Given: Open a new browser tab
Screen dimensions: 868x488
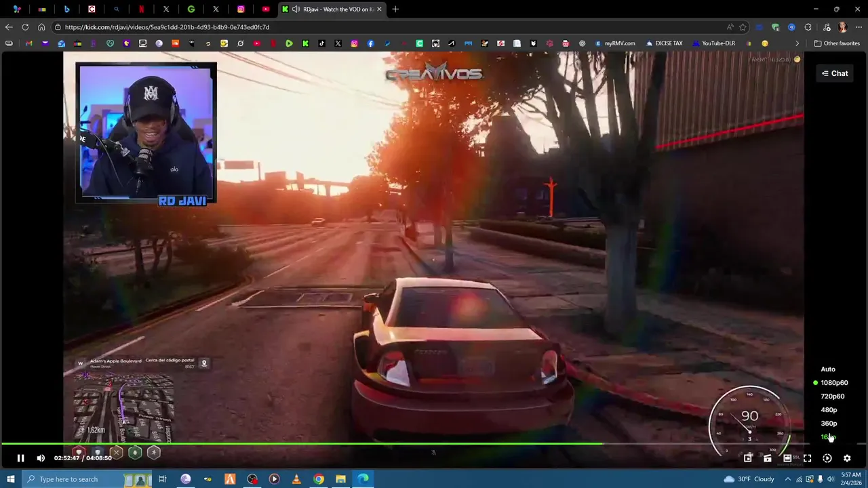Looking at the screenshot, I should point(395,9).
